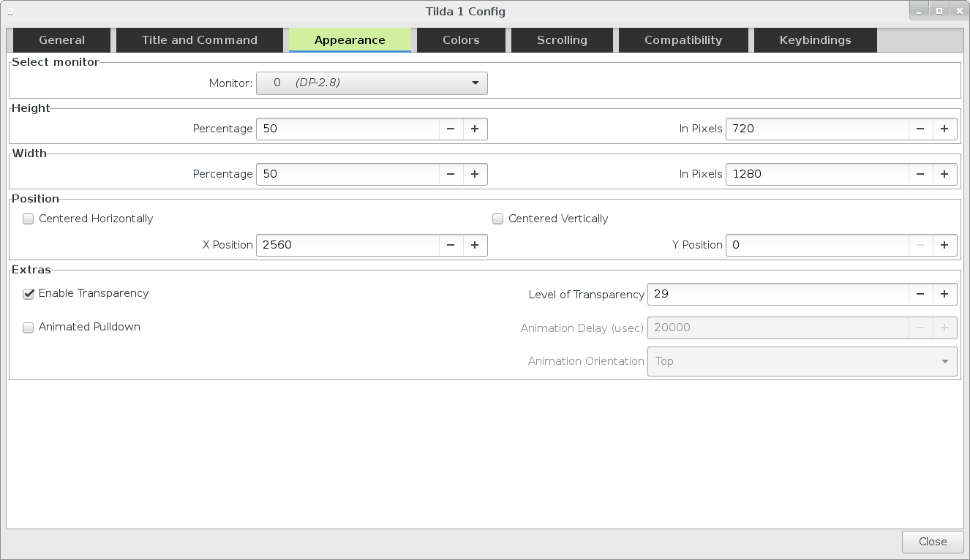Go to the Scrolling tab
The width and height of the screenshot is (970, 560).
(562, 40)
